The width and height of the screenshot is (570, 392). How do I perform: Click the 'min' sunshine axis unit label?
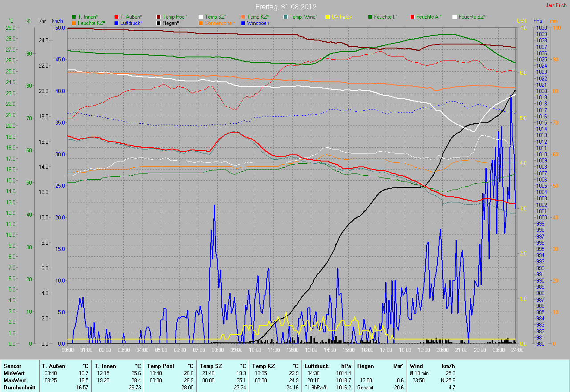pyautogui.click(x=554, y=21)
